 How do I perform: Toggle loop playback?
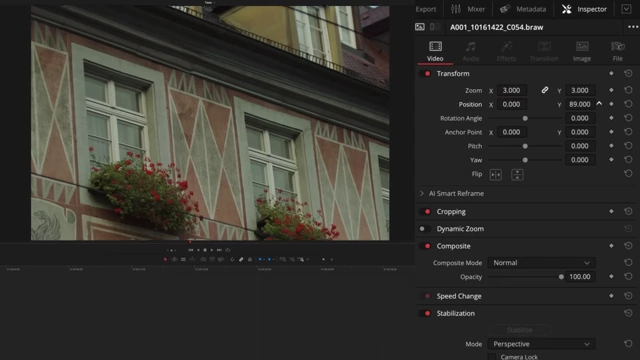[228, 250]
